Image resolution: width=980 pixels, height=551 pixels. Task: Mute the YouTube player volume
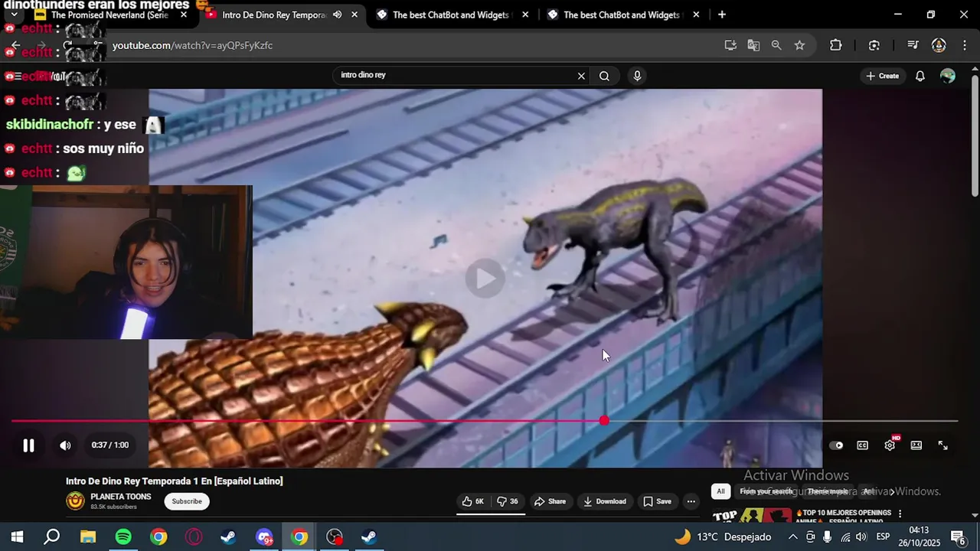tap(66, 445)
